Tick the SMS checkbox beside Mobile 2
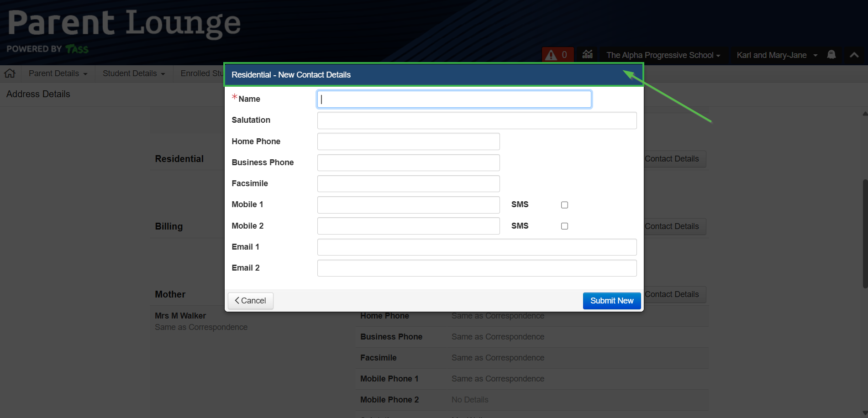Viewport: 868px width, 418px height. pyautogui.click(x=564, y=226)
